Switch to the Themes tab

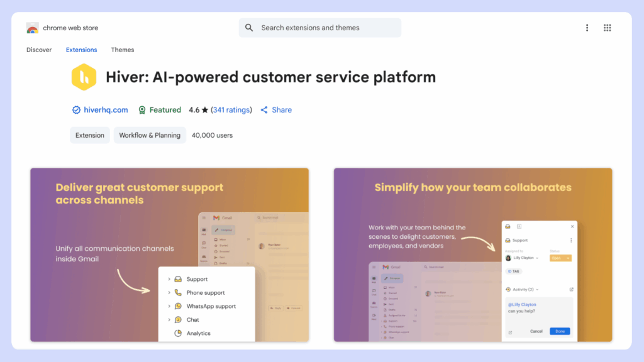(x=123, y=50)
